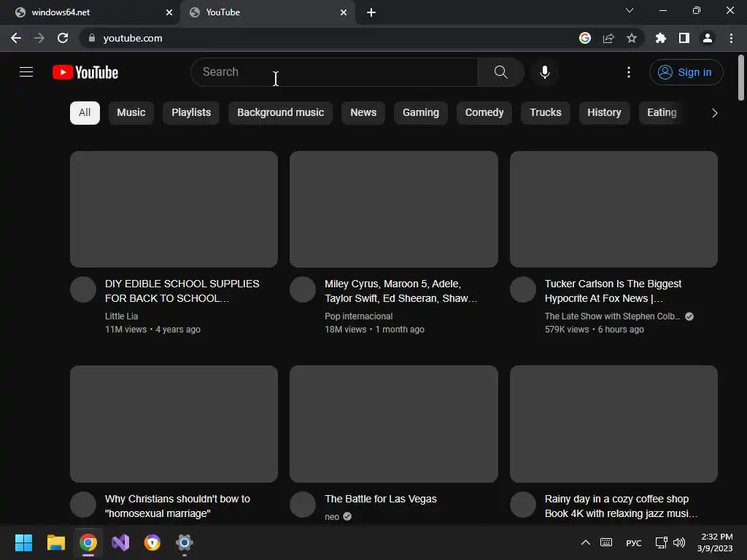
Task: Open DIY EDIBLE SCHOOL SUPPLIES video title
Action: (x=182, y=291)
